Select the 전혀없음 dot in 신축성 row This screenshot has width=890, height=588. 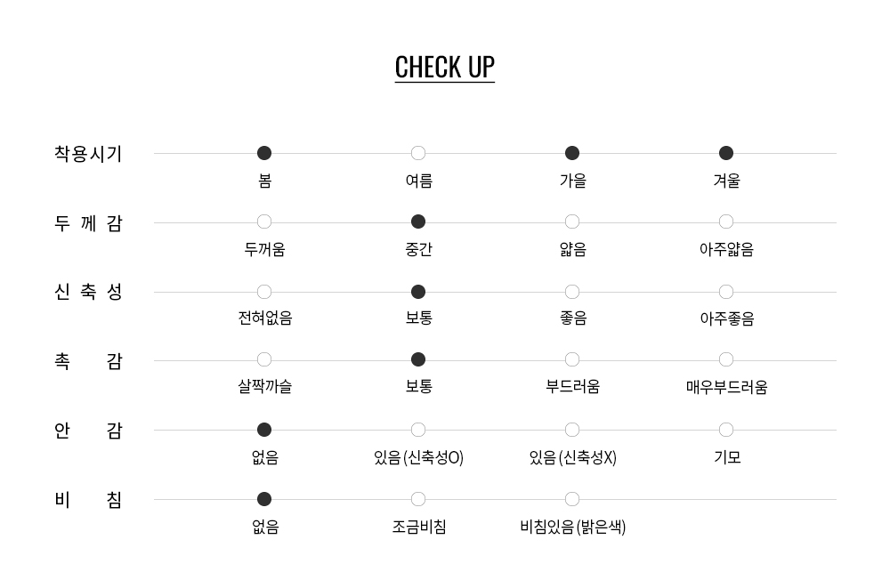pos(264,292)
